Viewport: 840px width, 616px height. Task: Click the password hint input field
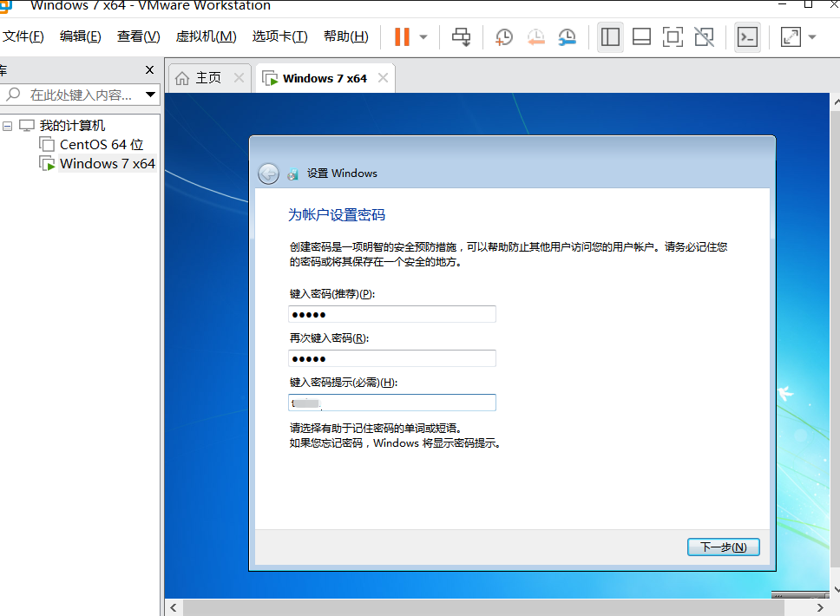391,402
